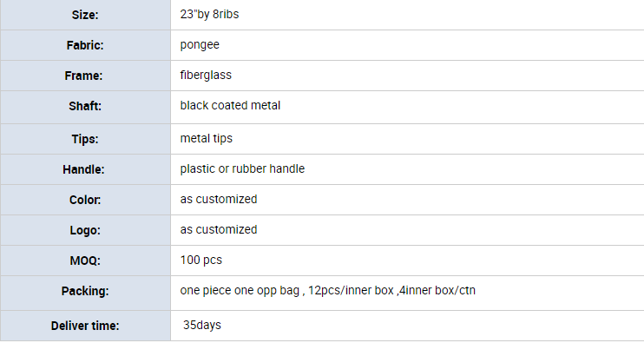Click the Shaft label

click(85, 106)
